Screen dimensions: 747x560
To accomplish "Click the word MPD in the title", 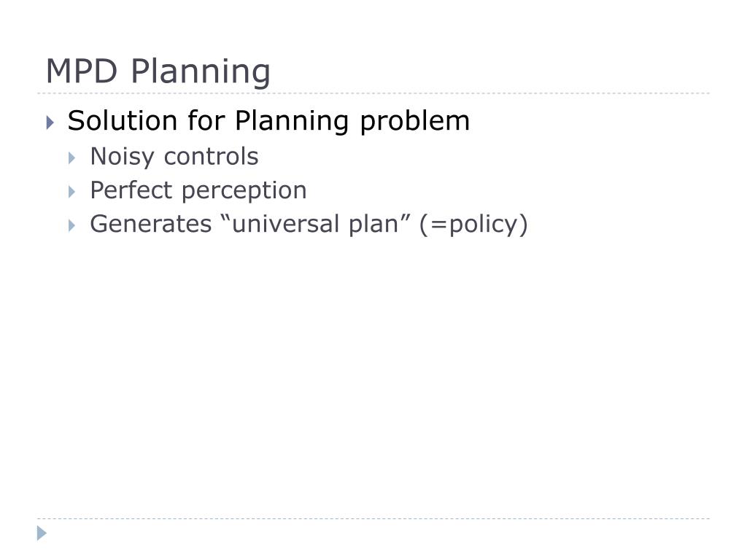I will [x=82, y=71].
